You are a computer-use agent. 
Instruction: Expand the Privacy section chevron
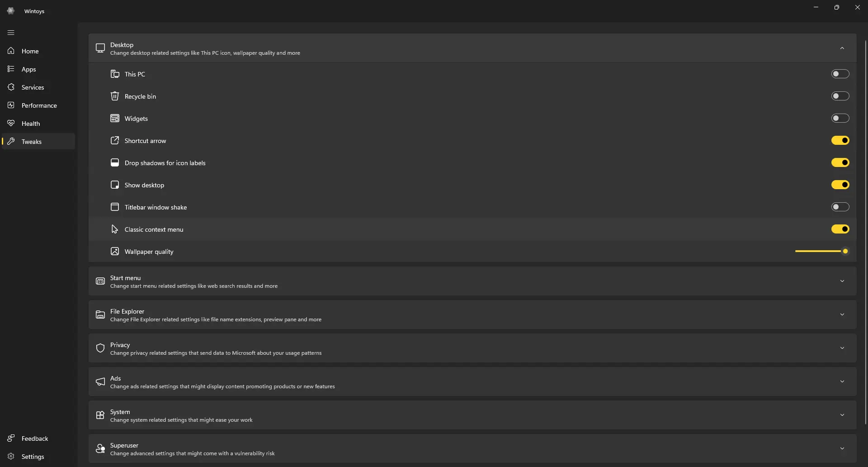coord(842,348)
